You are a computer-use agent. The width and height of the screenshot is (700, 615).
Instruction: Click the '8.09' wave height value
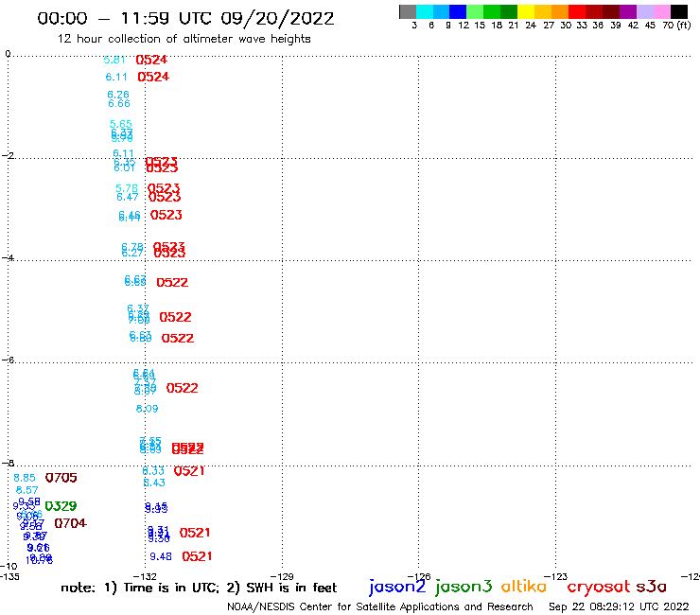pyautogui.click(x=147, y=409)
